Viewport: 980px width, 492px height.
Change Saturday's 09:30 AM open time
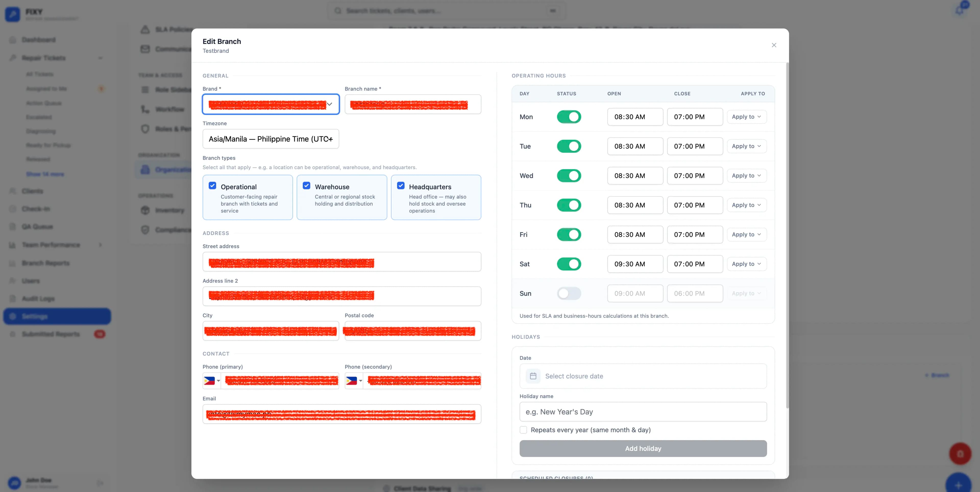click(x=635, y=264)
